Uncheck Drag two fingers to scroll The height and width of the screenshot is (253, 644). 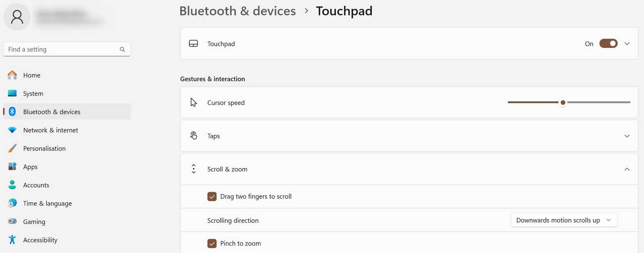click(212, 196)
